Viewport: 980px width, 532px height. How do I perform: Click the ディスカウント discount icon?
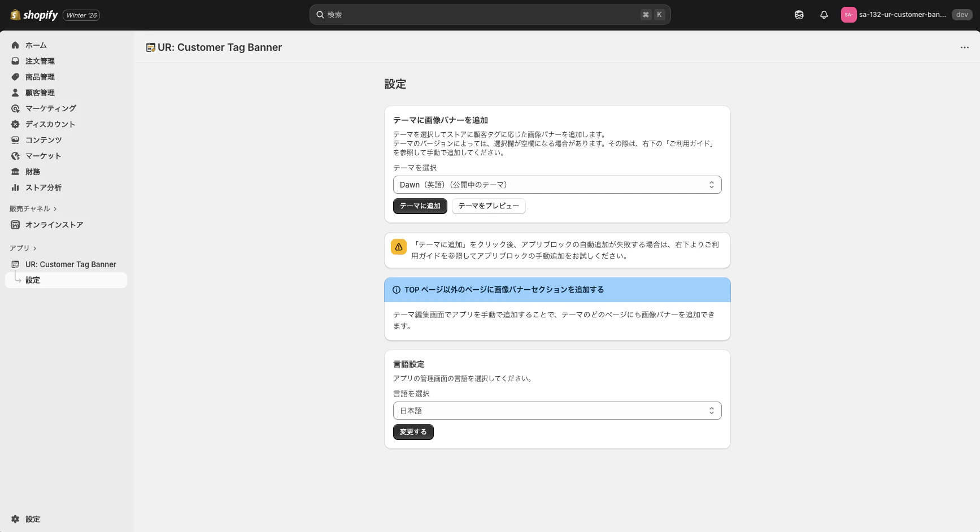15,124
